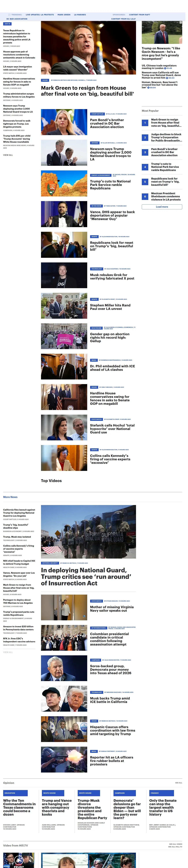Open trending topic 'DC Bar Association'
This screenshot has height=868, width=188.
(x=17, y=19)
